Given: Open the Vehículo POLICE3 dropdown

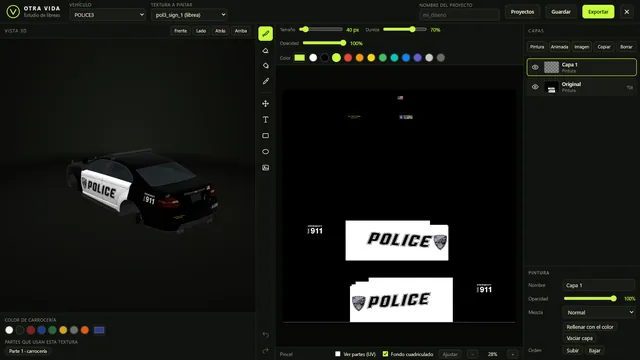Looking at the screenshot, I should pyautogui.click(x=108, y=15).
